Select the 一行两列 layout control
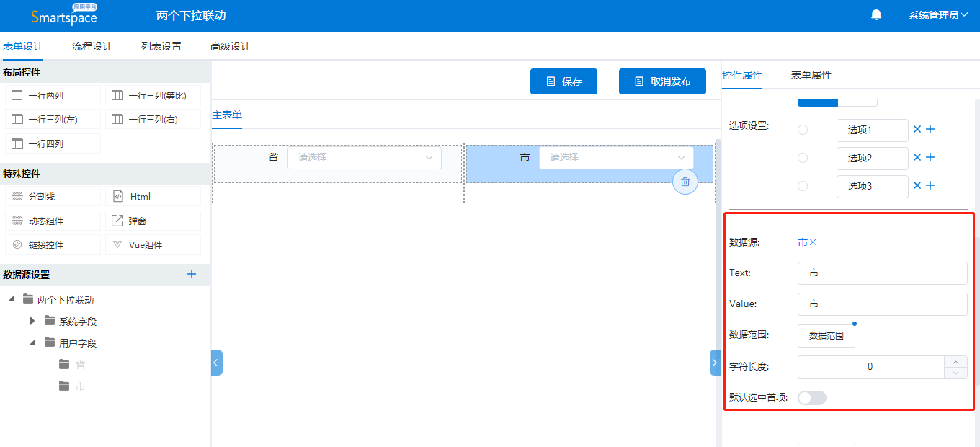Screen dimensions: 980x447 pyautogui.click(x=53, y=95)
